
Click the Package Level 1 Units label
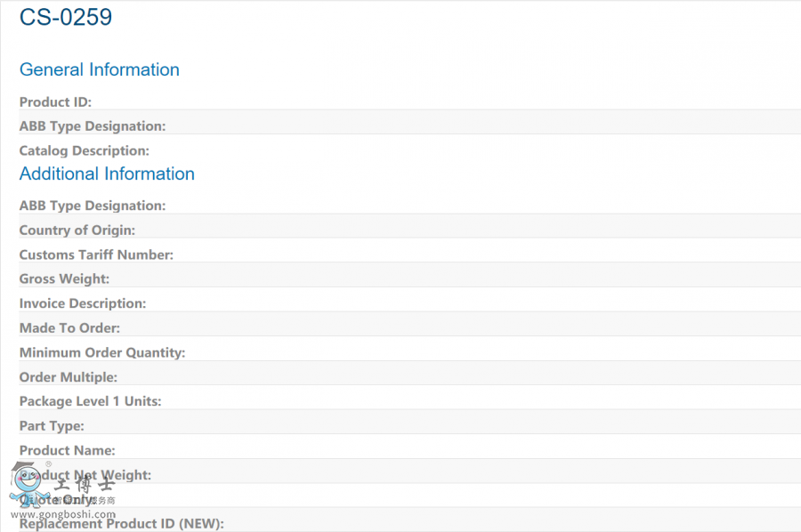[x=91, y=401]
